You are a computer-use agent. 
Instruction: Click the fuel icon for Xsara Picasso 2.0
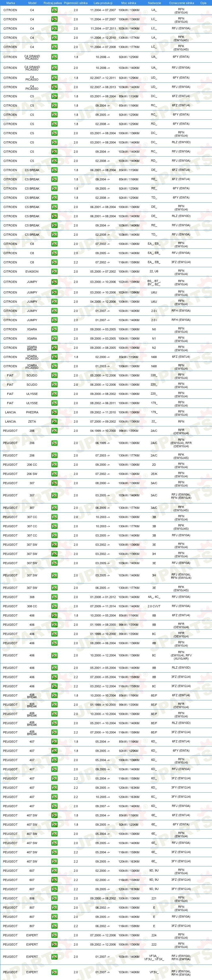[54, 366]
